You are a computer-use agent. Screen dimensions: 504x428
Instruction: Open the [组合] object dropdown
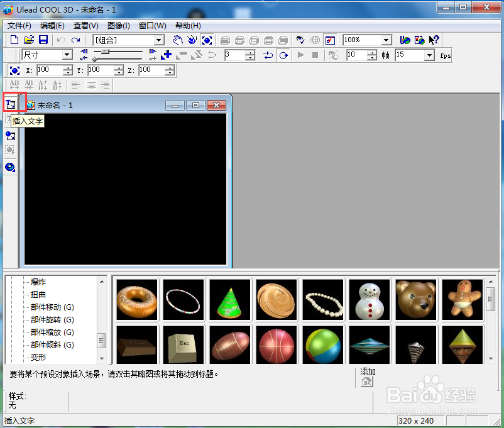(x=158, y=40)
